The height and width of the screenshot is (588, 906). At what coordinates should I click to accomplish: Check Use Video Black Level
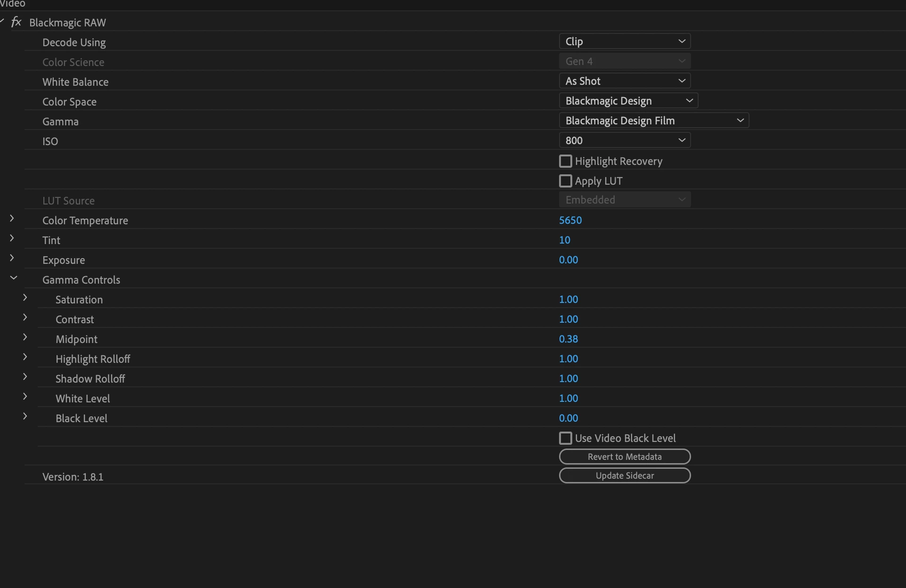click(x=565, y=438)
